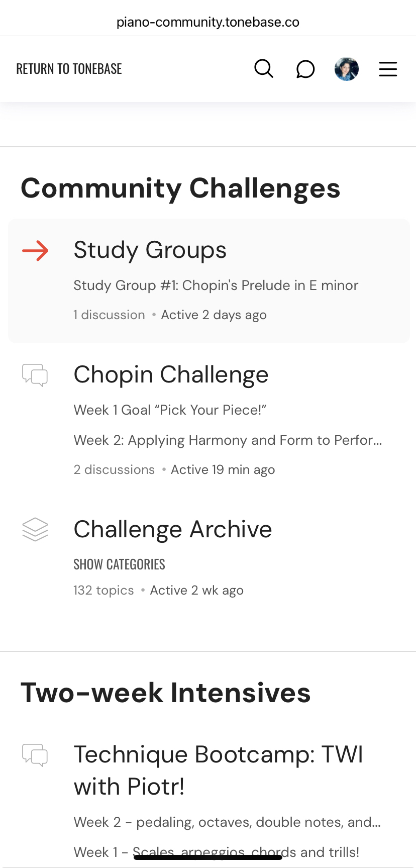Open the messages chat bubble icon

[x=305, y=69]
